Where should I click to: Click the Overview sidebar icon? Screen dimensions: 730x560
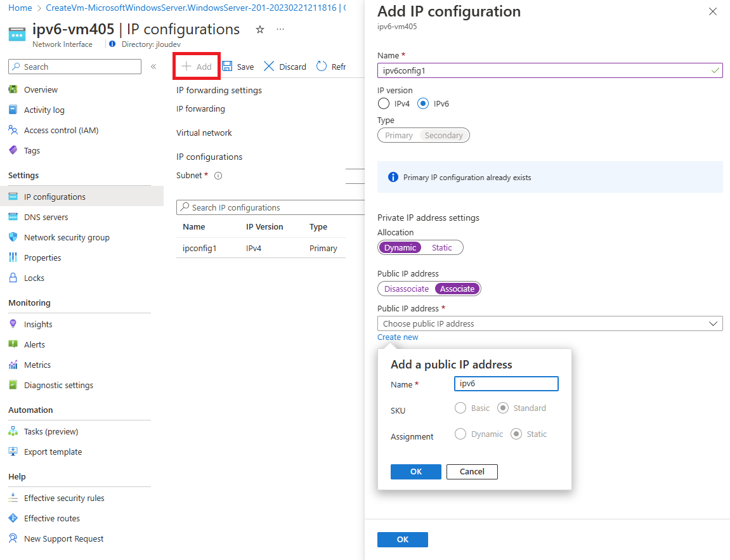click(x=13, y=89)
